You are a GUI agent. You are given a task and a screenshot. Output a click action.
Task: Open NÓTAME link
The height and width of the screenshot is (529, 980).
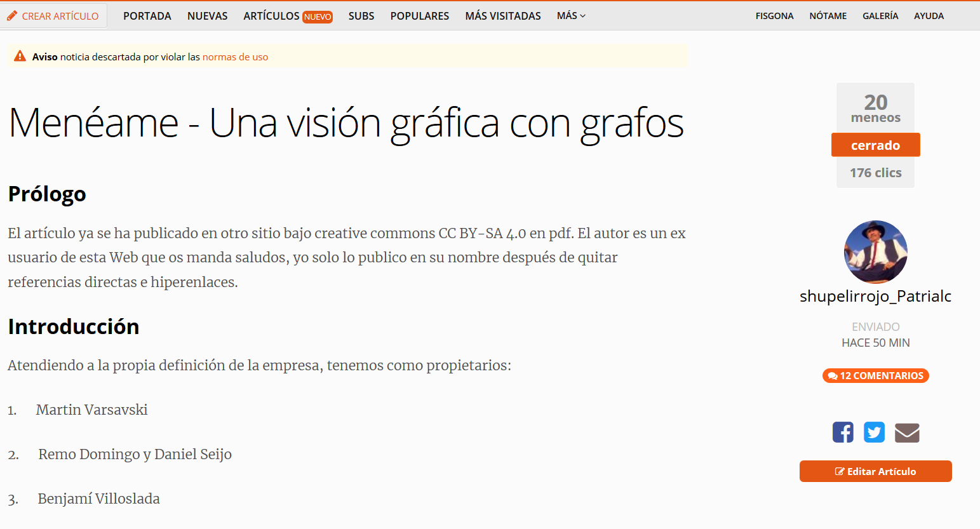click(828, 16)
